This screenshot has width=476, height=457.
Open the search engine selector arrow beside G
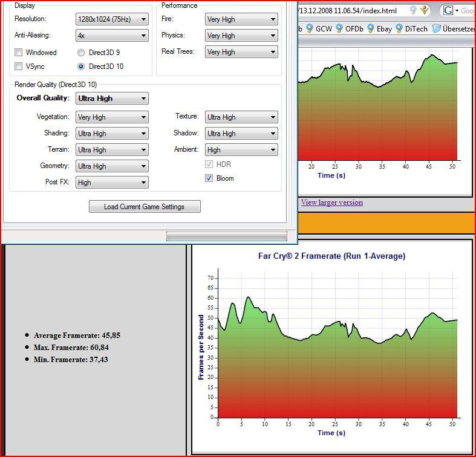click(457, 11)
